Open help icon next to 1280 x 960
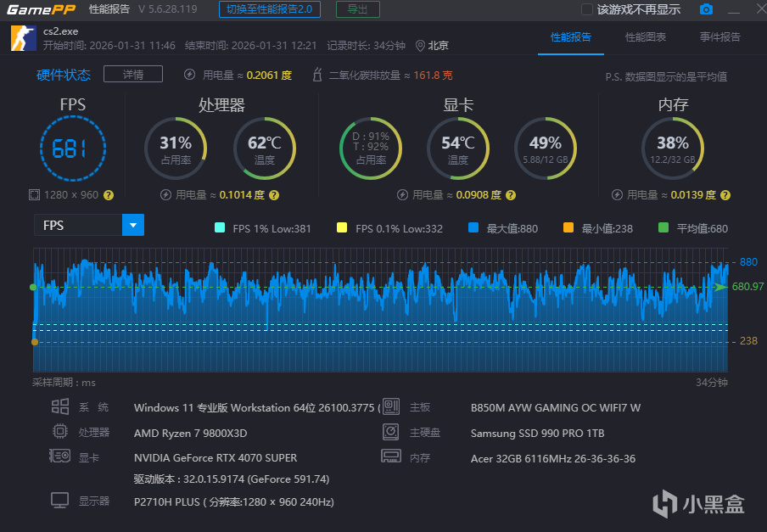 point(109,195)
